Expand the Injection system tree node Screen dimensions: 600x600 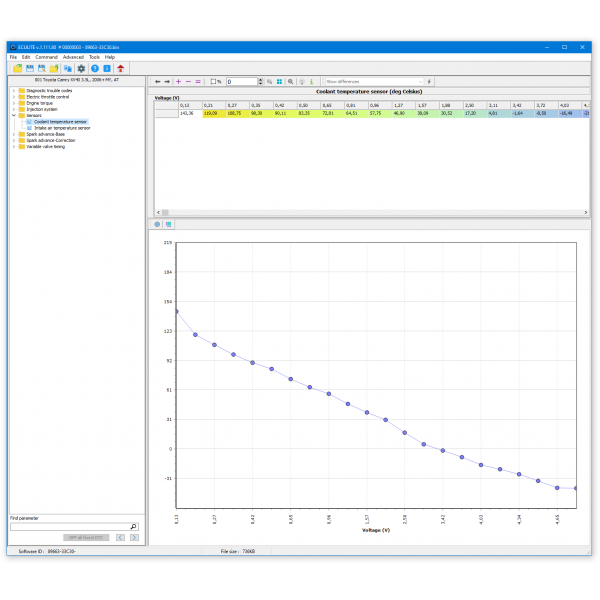(14, 109)
